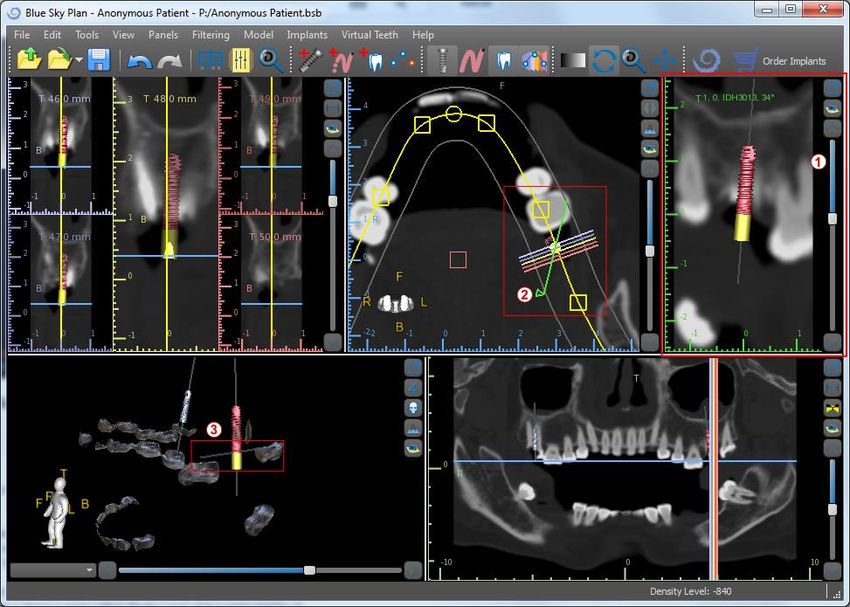Toggle the colored model display button
This screenshot has width=850, height=607.
click(535, 60)
